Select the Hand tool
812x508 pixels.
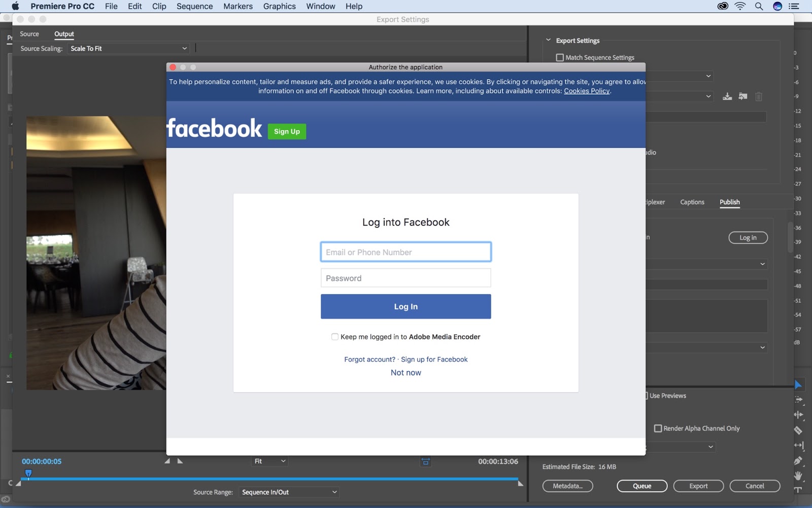click(798, 475)
